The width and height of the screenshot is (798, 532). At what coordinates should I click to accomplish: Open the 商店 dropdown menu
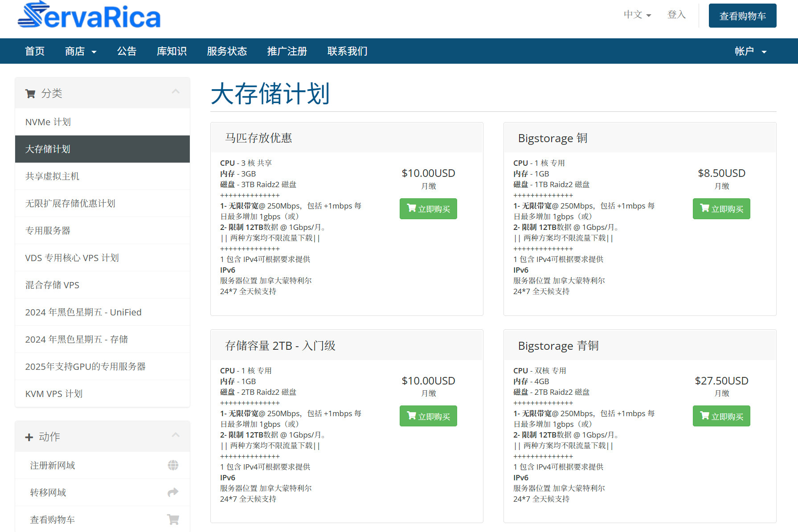(x=81, y=51)
